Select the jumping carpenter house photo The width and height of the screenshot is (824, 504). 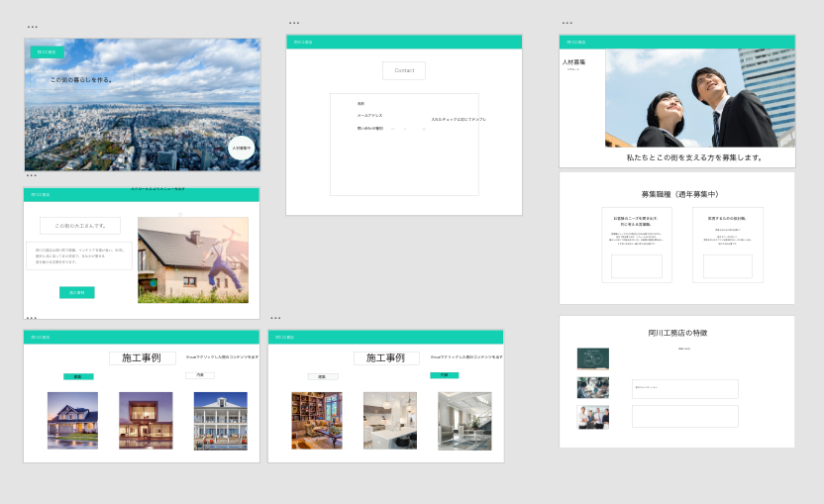(193, 260)
